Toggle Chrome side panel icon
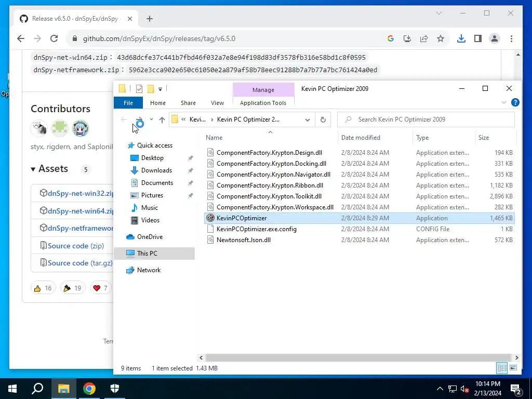532x399 pixels. (x=478, y=38)
